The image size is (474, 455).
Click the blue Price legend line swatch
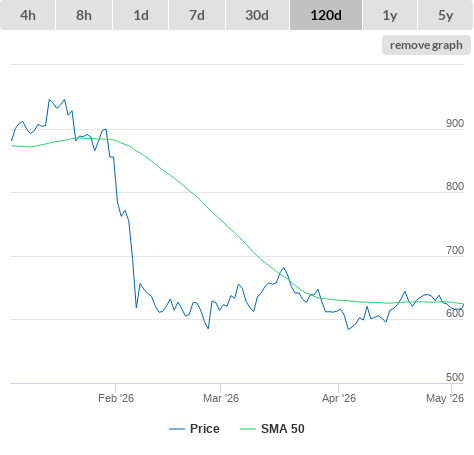177,429
